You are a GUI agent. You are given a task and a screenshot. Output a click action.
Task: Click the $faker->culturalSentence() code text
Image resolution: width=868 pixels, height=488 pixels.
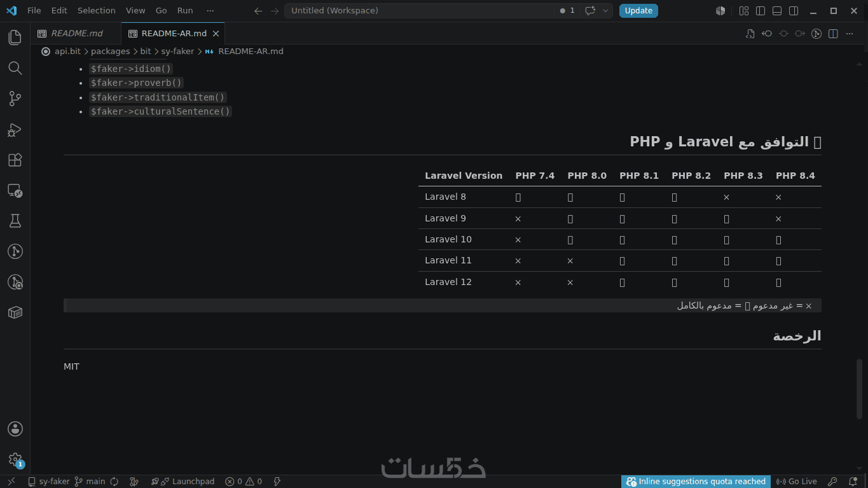[x=160, y=111]
